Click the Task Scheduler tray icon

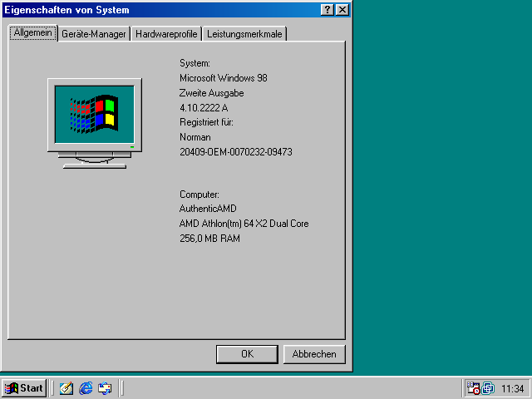[x=474, y=388]
